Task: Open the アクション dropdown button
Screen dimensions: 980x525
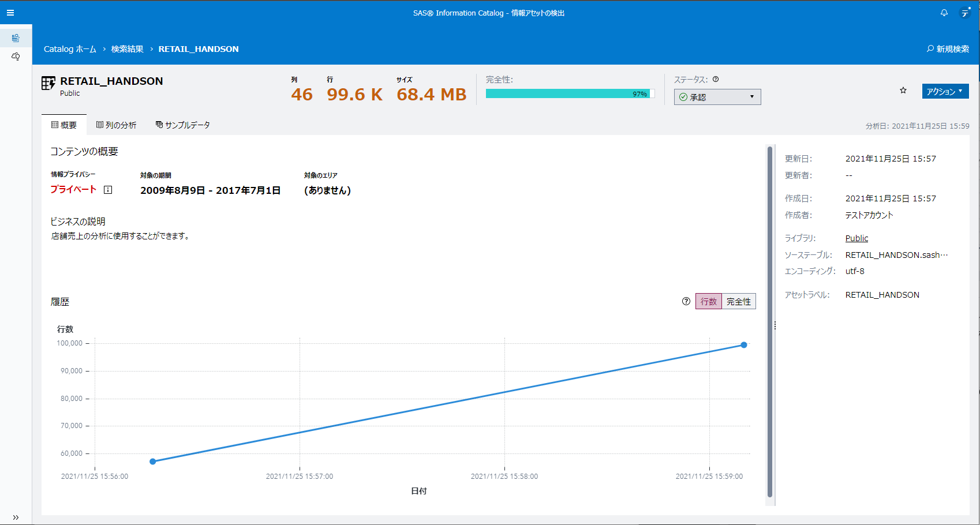Action: pos(945,91)
